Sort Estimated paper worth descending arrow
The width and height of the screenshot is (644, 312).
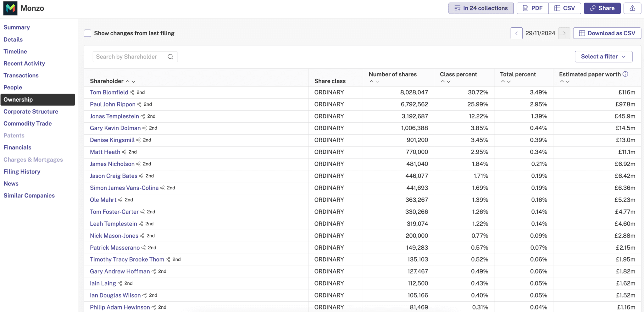click(568, 81)
